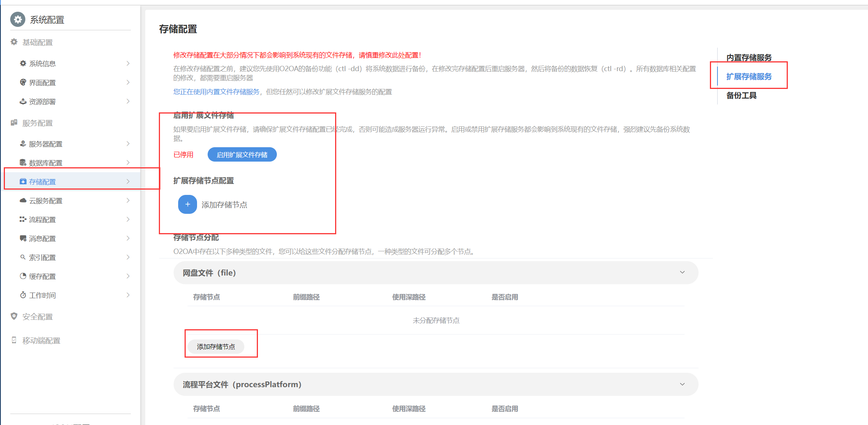Screen dimensions: 868x425
Task: Collapse the 流程平台文件 (processPlatform) section
Action: (682, 384)
